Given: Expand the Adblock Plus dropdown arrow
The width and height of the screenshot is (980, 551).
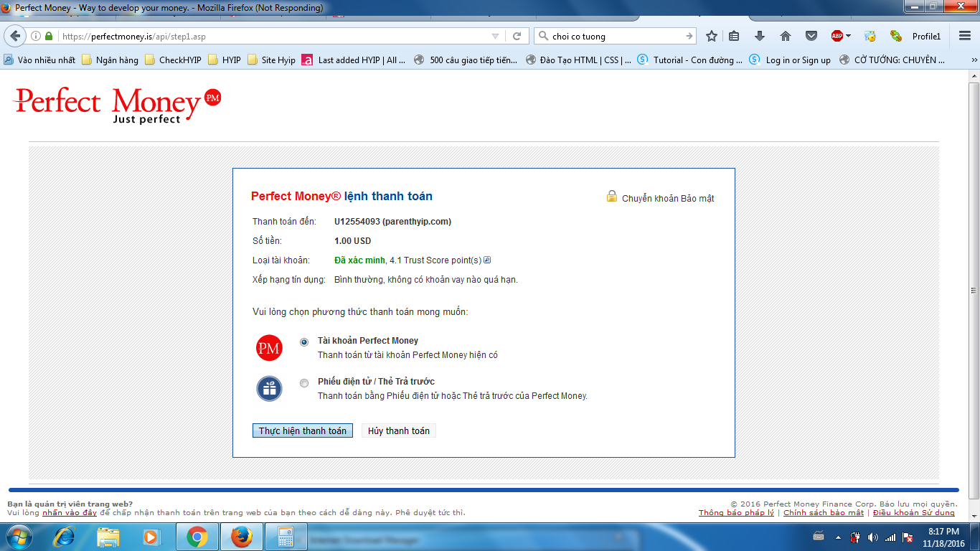Looking at the screenshot, I should click(x=848, y=36).
